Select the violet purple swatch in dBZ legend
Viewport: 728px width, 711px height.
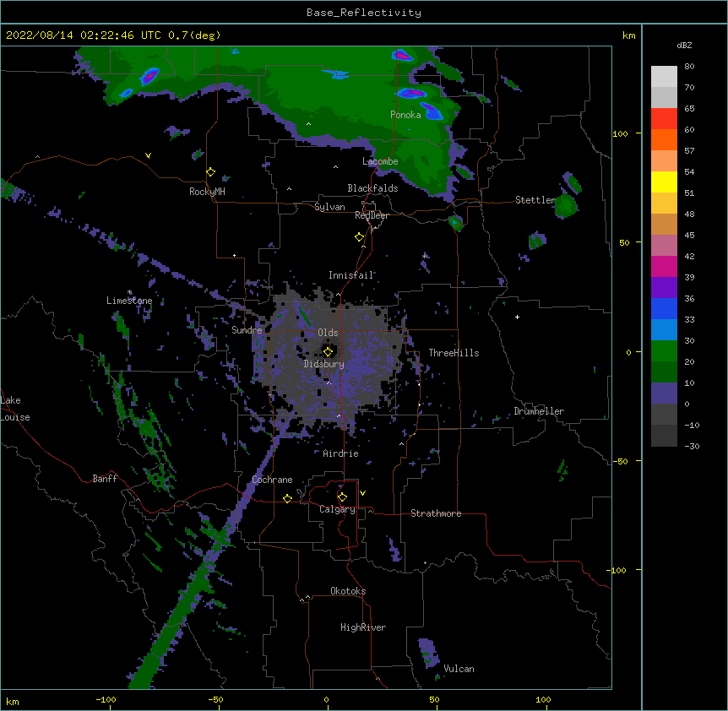664,287
